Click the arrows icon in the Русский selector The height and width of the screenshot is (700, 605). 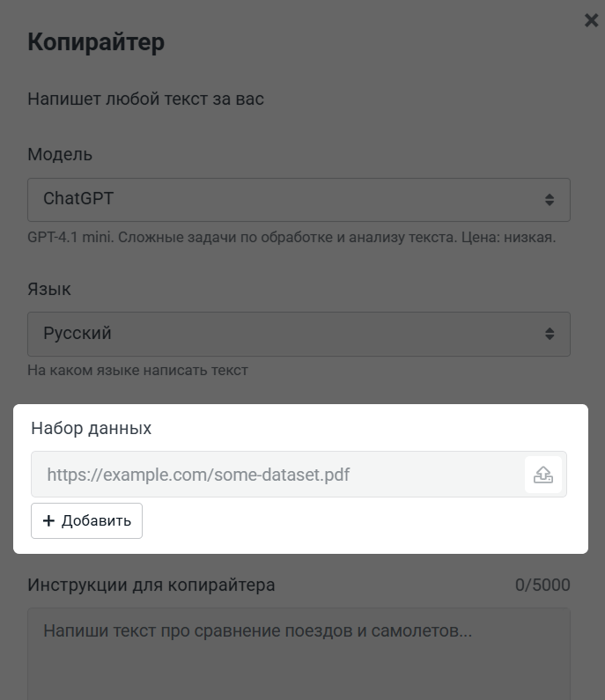pos(550,335)
